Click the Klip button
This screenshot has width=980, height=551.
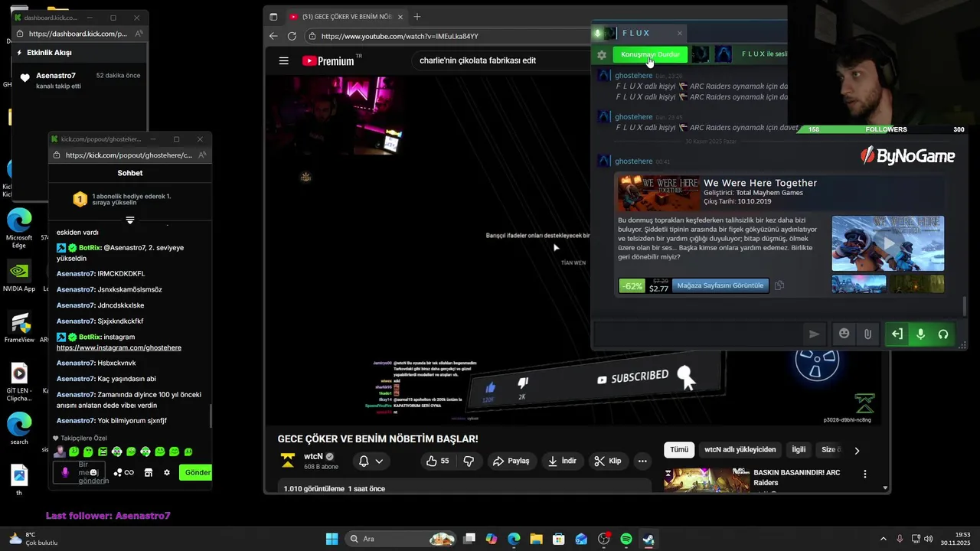point(607,461)
